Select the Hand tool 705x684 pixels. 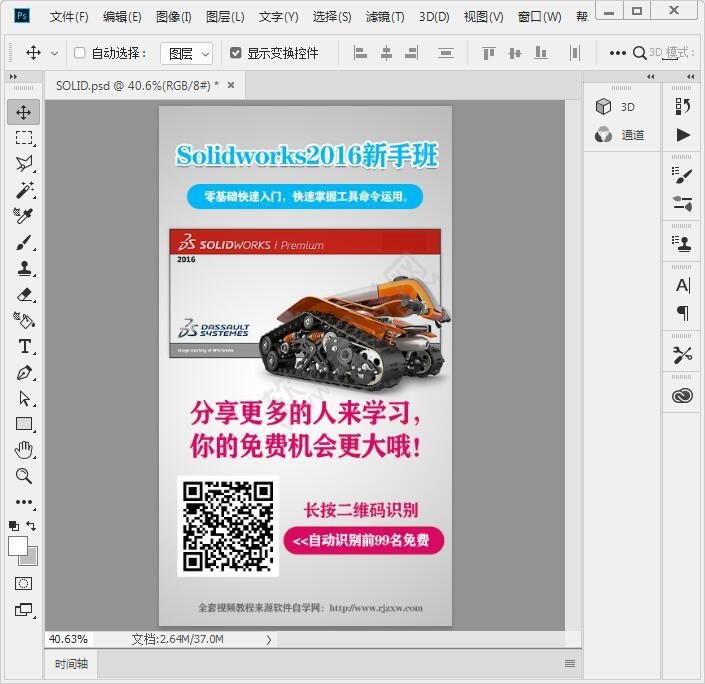tap(24, 450)
